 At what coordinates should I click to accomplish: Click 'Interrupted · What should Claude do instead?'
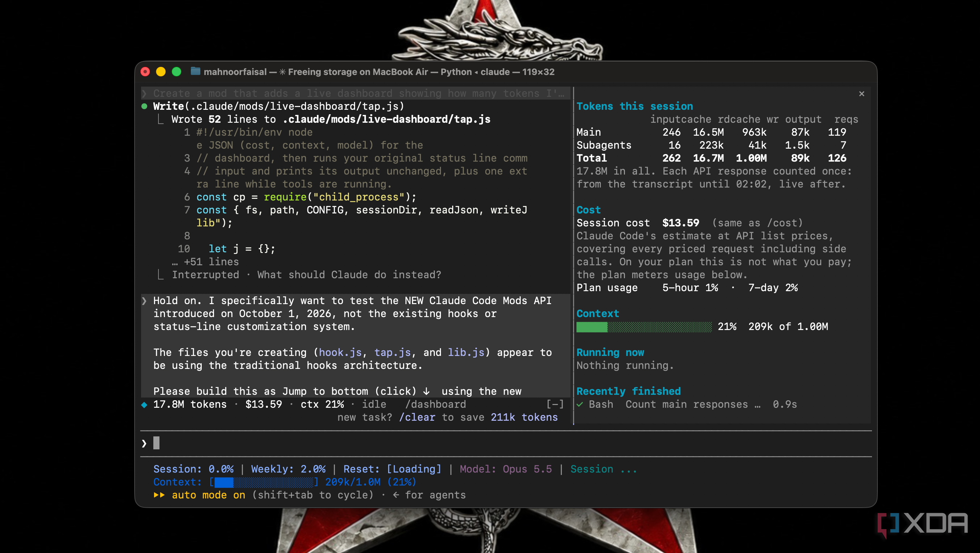coord(306,274)
